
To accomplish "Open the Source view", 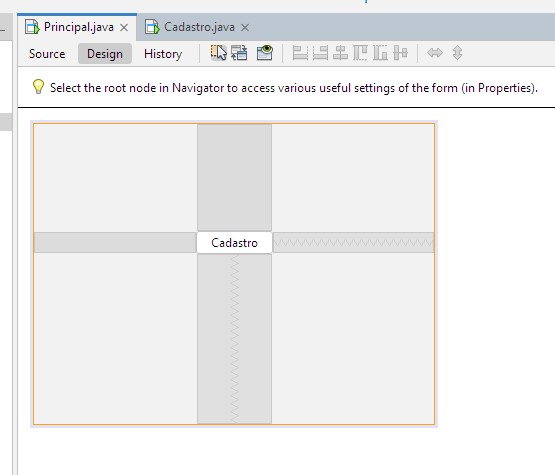I will [x=47, y=54].
